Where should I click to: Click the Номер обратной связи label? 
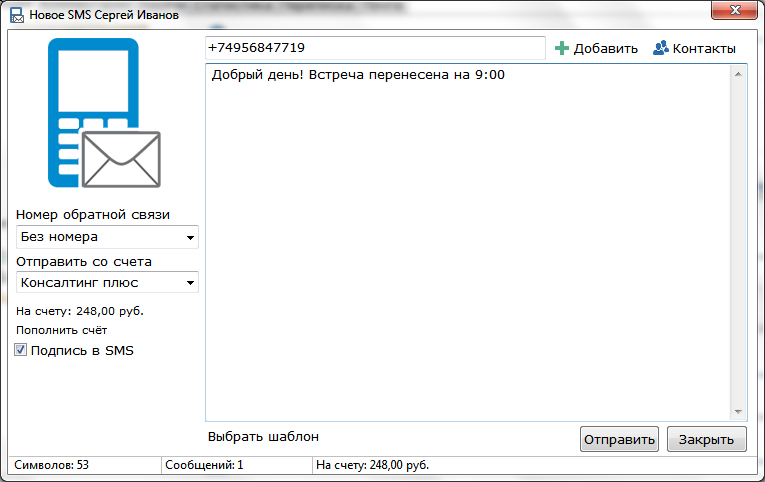(x=93, y=215)
